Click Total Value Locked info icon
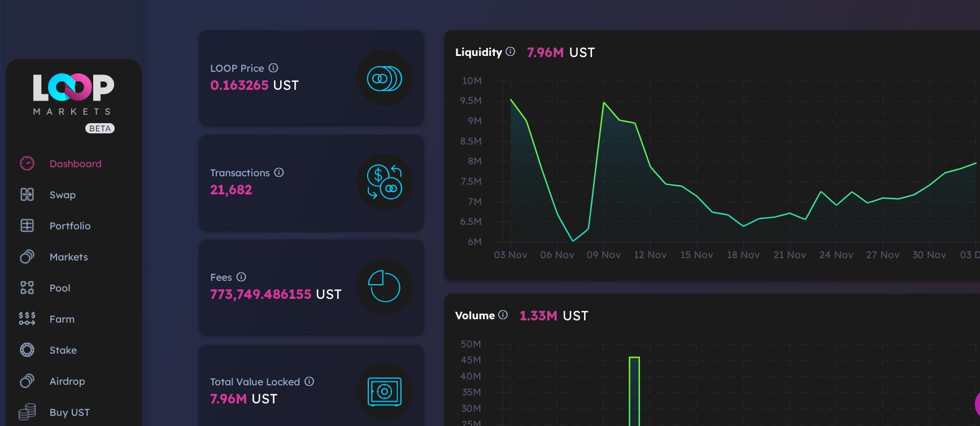 309,381
